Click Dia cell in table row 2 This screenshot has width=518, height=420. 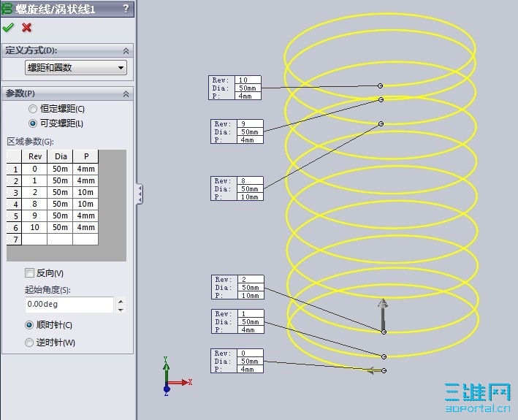pos(60,180)
